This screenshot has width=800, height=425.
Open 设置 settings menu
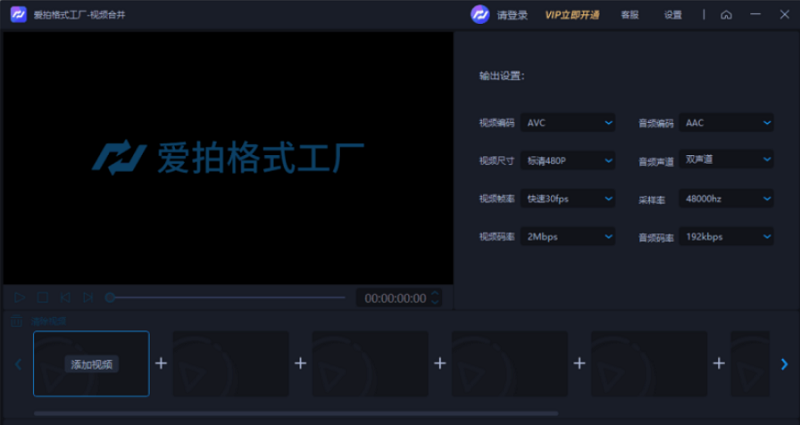(x=673, y=15)
